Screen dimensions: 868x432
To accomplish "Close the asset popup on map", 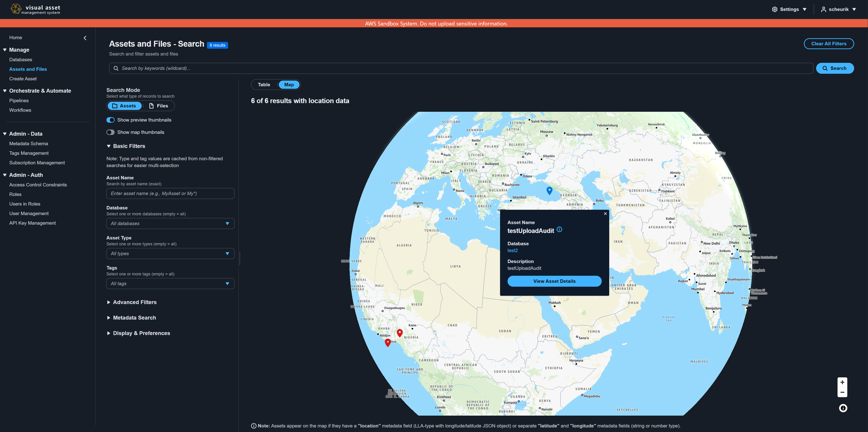I will tap(605, 213).
